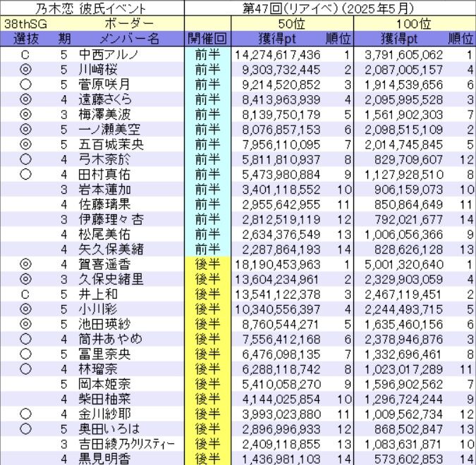
Task: Click member name 川﨑桜
Action: pyautogui.click(x=98, y=70)
